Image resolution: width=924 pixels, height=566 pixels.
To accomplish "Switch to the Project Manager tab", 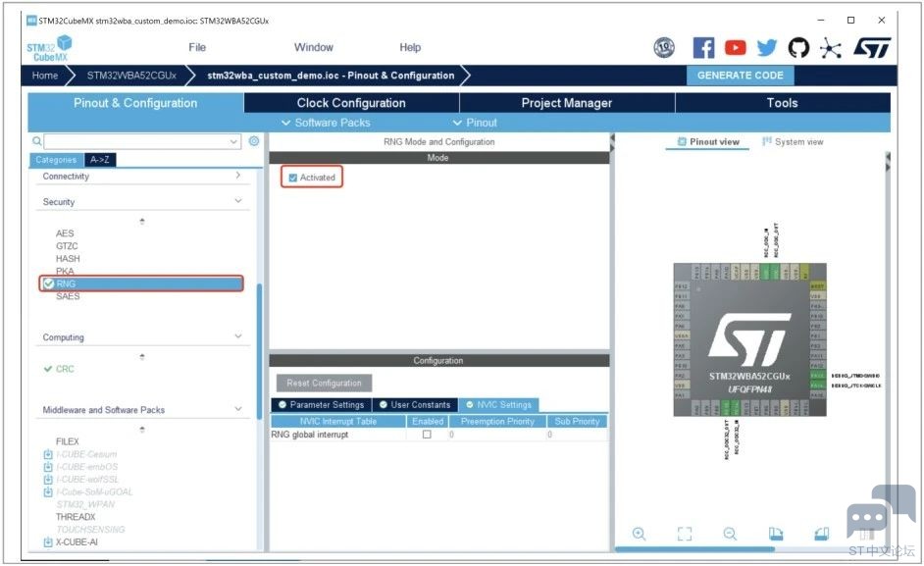I will 567,103.
